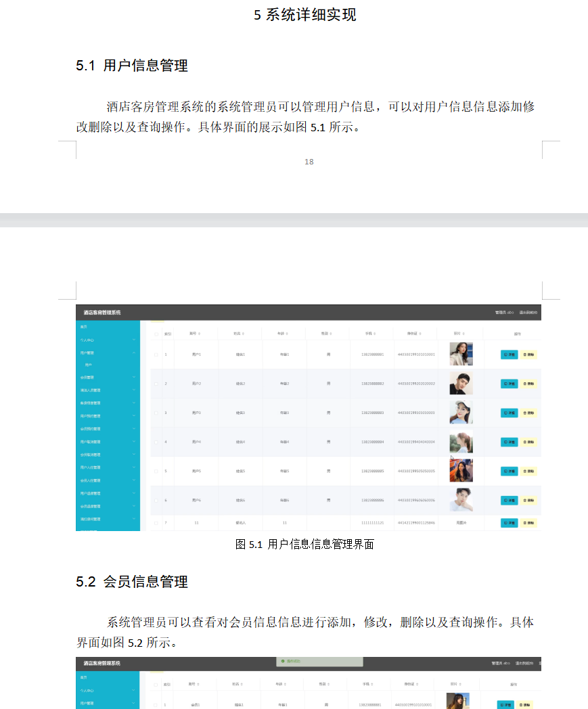Check the row checkbox for 用户3
The height and width of the screenshot is (709, 588).
(155, 411)
